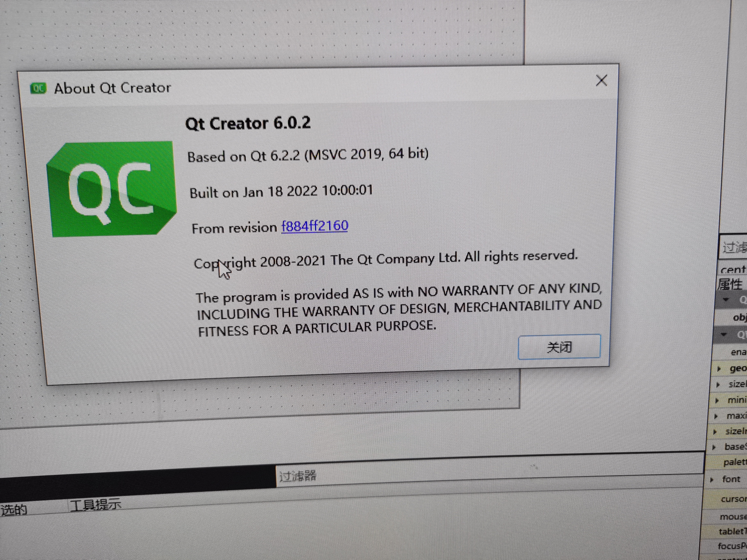Collapse the second gray class group header
This screenshot has width=747, height=560.
(x=723, y=334)
